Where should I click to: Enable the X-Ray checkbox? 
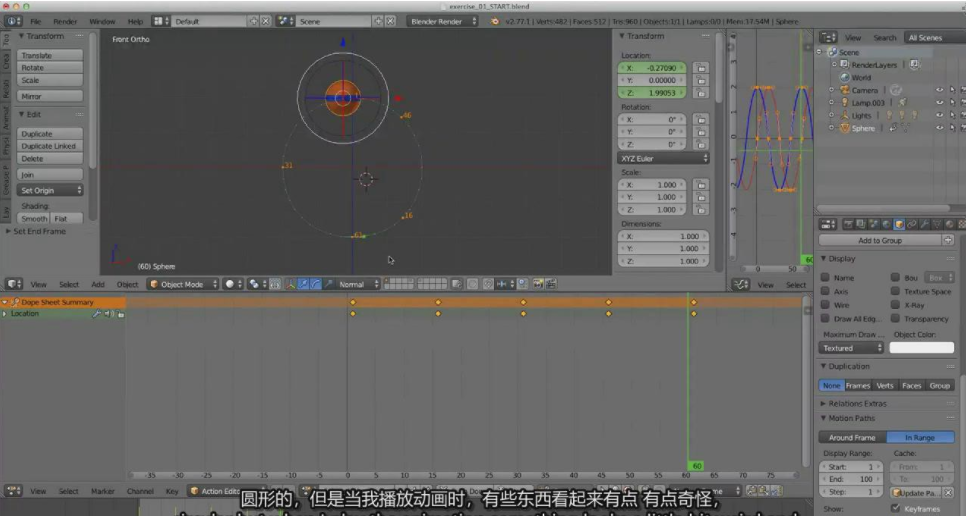pyautogui.click(x=895, y=305)
